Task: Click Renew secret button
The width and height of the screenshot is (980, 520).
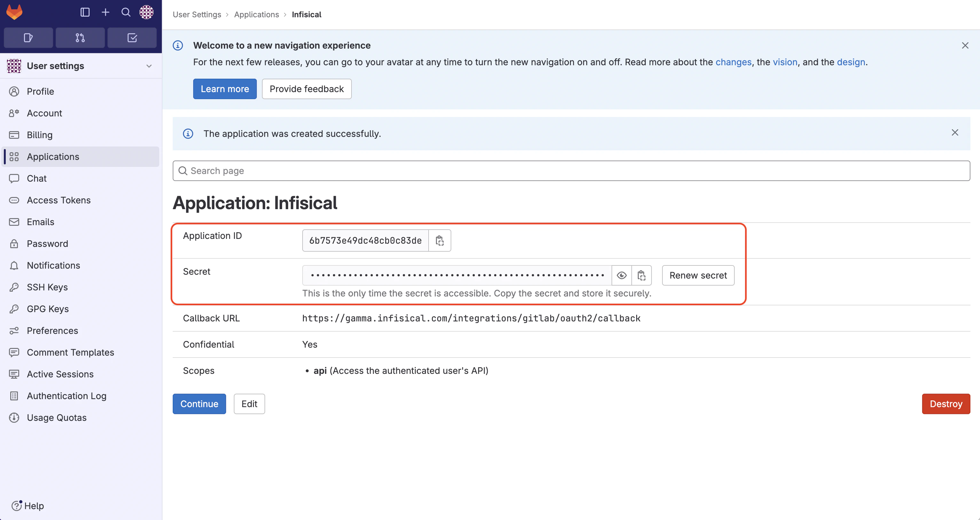Action: [698, 275]
